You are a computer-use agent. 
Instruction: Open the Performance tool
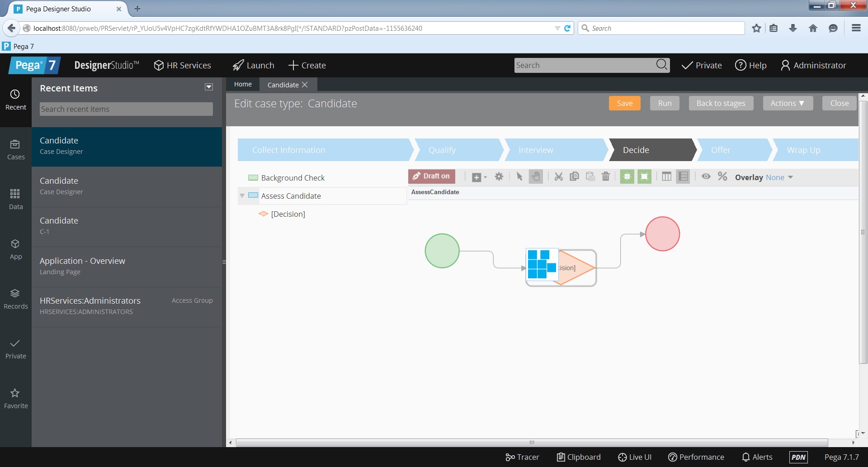tap(696, 457)
